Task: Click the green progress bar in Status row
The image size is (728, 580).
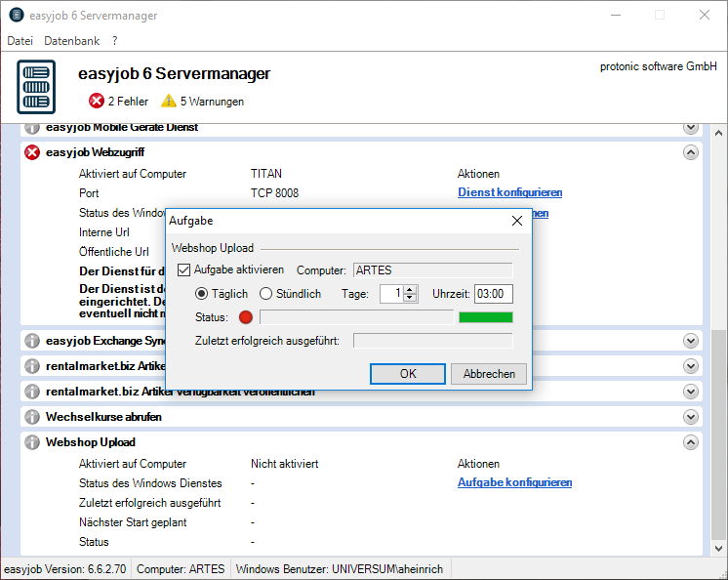Action: tap(485, 317)
